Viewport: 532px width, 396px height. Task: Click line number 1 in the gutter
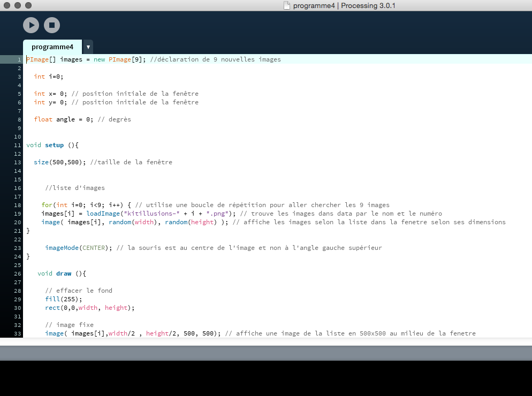19,60
